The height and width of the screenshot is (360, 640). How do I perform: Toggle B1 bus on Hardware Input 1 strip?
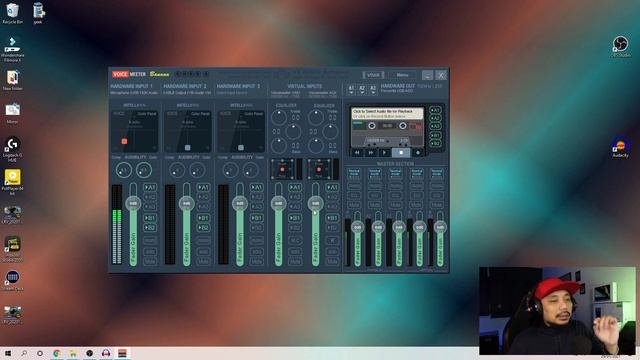150,218
